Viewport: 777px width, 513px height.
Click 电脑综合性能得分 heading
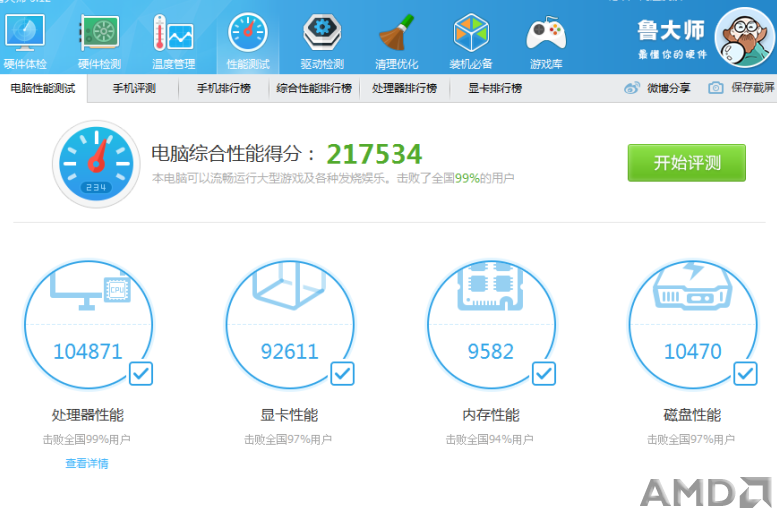tap(233, 154)
